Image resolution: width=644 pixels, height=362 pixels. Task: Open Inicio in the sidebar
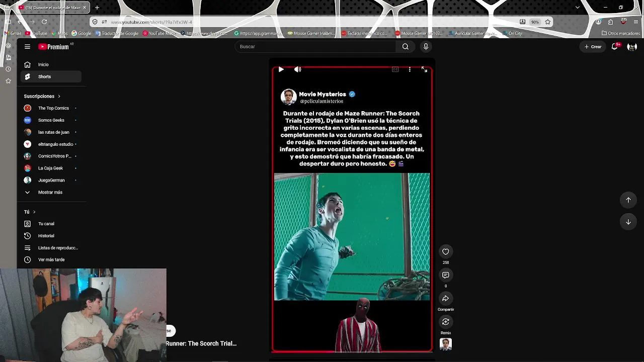tap(51, 64)
